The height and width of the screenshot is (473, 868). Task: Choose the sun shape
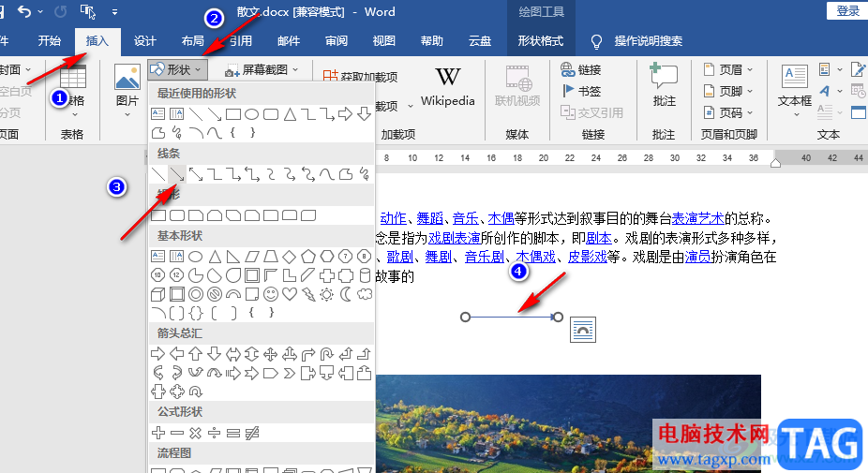[x=327, y=294]
